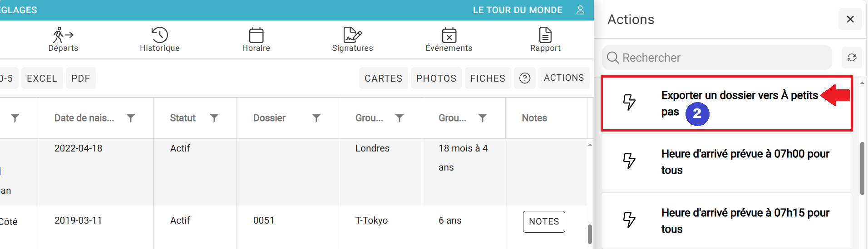Open the Départs section icon
868x249 pixels.
[63, 35]
